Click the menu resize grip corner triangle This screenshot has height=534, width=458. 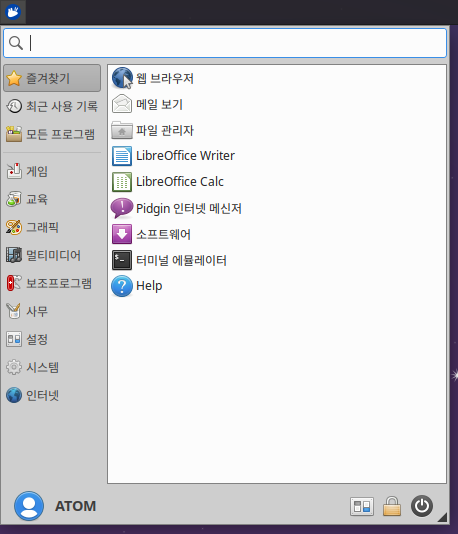pos(442,518)
